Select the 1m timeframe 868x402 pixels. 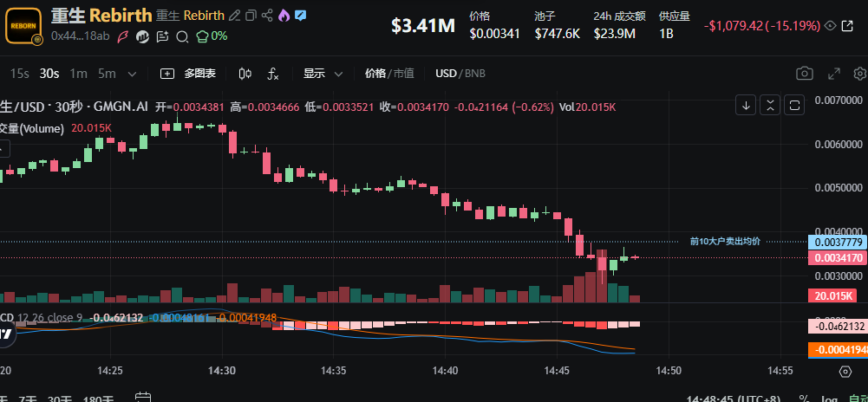tap(79, 74)
